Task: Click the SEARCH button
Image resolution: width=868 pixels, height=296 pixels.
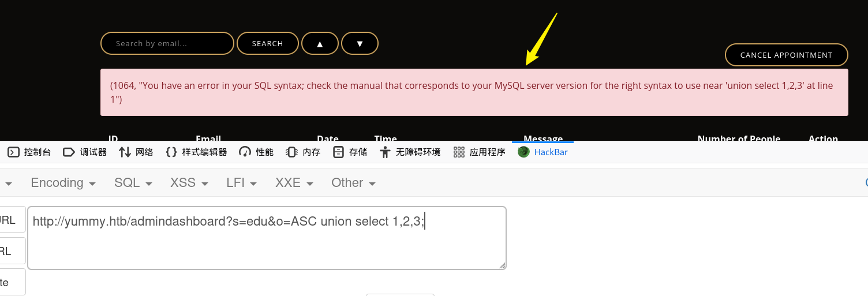Action: tap(268, 43)
